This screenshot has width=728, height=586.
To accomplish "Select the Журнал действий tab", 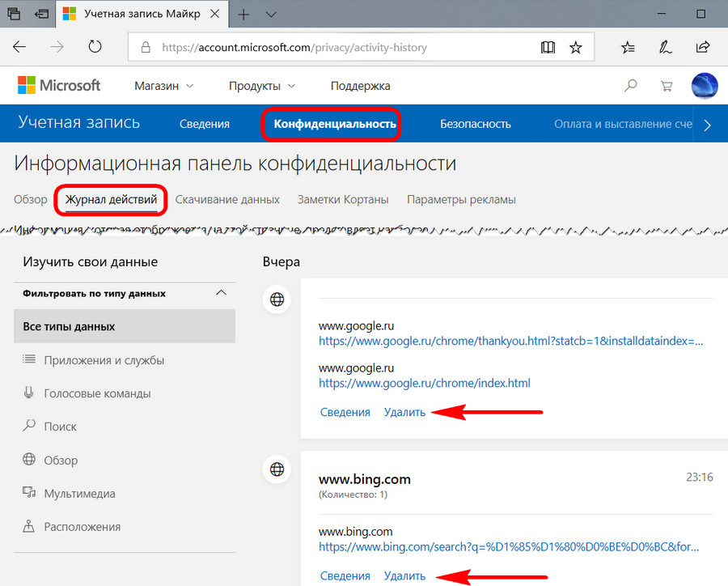I will (x=111, y=200).
